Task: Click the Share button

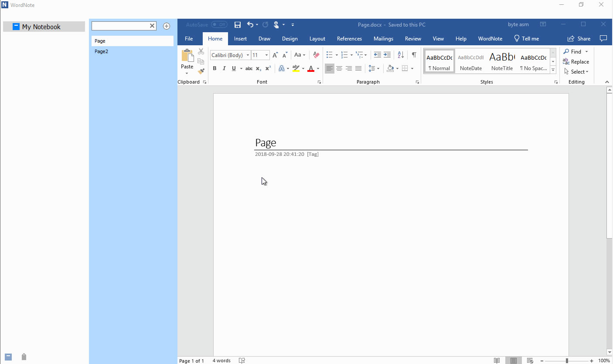Action: coord(579,39)
